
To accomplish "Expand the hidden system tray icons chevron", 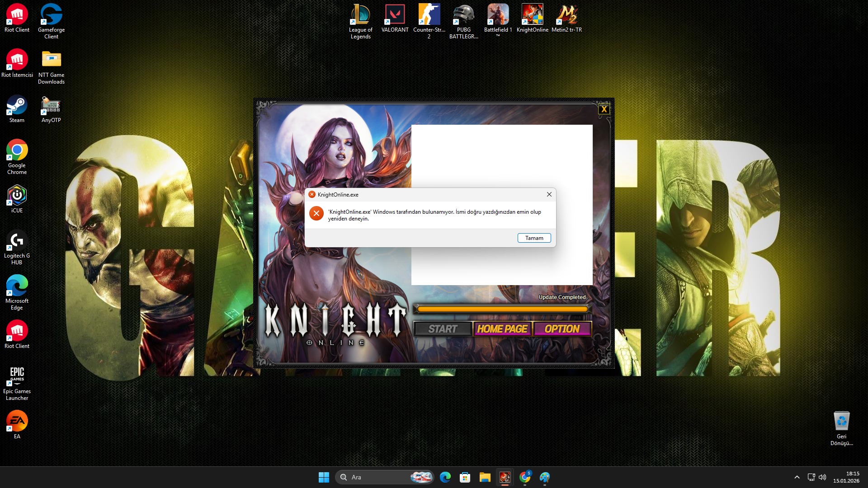I will (797, 477).
